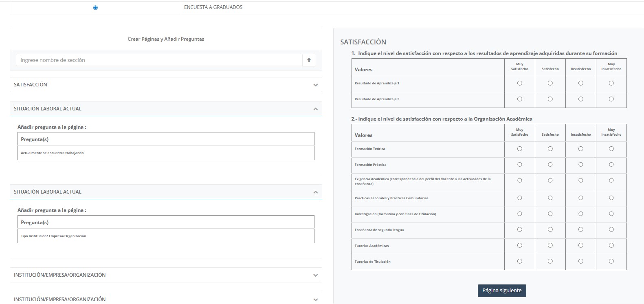
Task: Click the 'Formación Teórica' row label
Action: 369,149
